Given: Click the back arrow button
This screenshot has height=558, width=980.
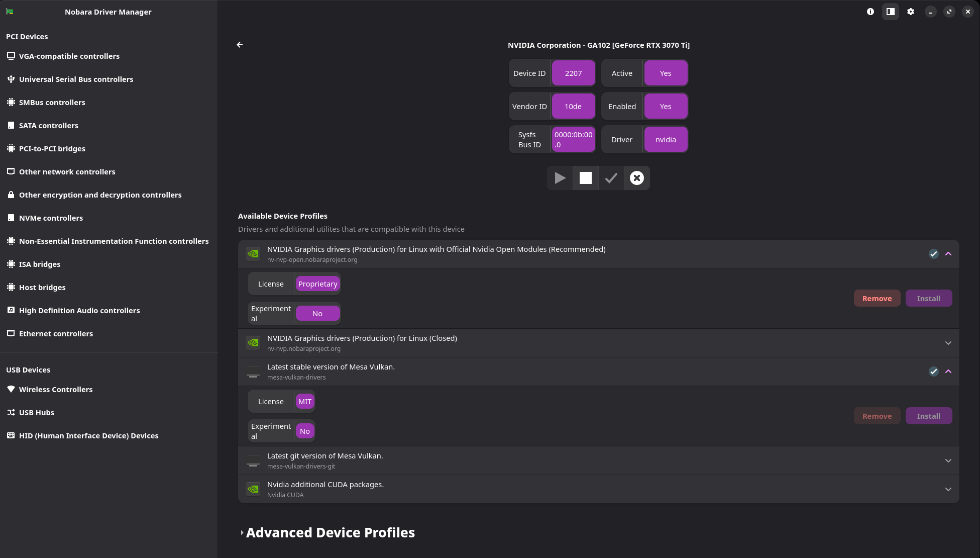Looking at the screenshot, I should (240, 45).
